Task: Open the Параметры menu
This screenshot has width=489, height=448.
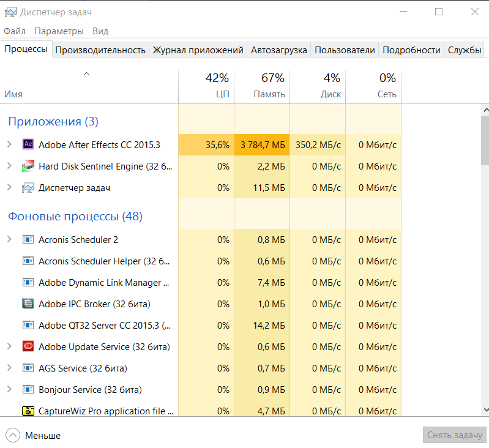Action: click(x=59, y=31)
